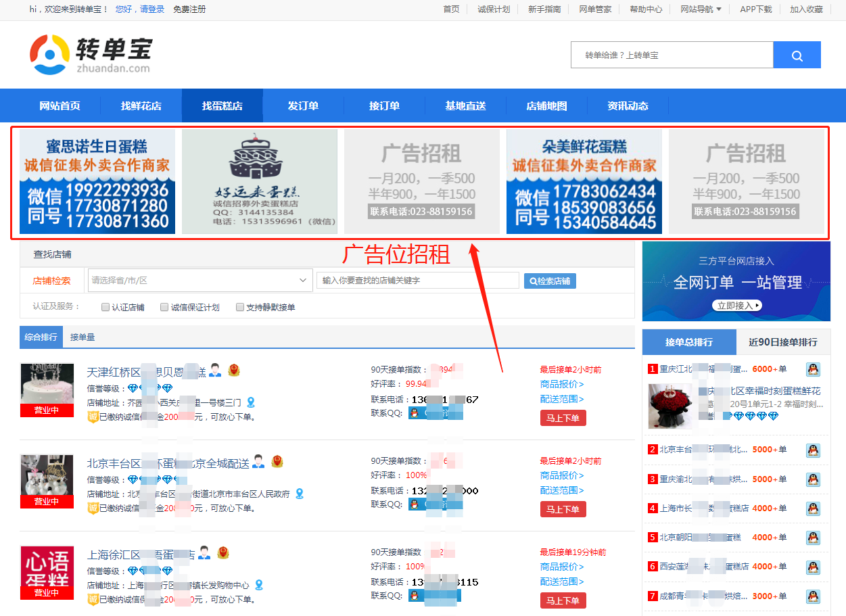
Task: Click QQ icon beside 西安莲湖 ranking row
Action: (x=813, y=567)
